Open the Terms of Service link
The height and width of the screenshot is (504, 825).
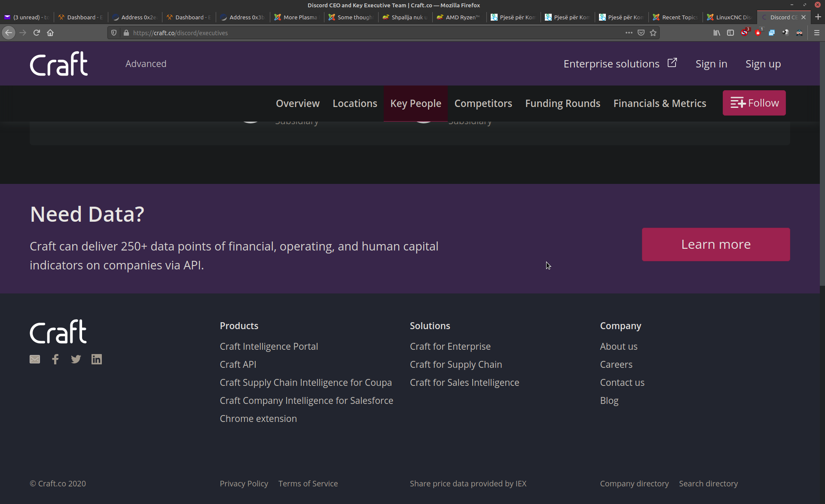click(308, 483)
